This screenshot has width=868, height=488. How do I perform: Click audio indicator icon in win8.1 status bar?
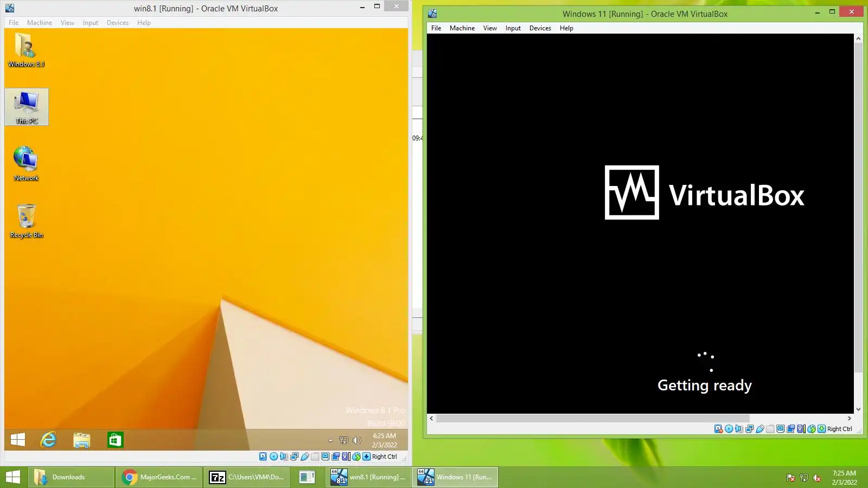(284, 457)
